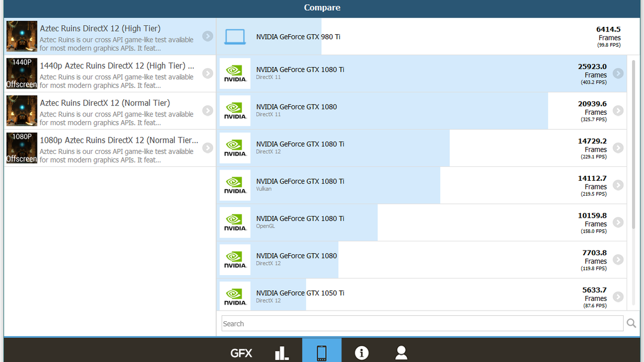This screenshot has height=362, width=644.
Task: Click the 10159.8 score value
Action: tap(592, 216)
